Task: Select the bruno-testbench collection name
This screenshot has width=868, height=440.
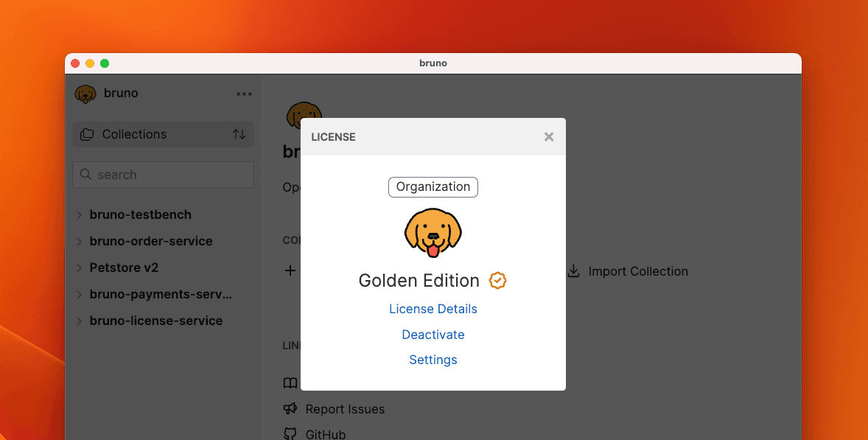Action: pos(141,214)
